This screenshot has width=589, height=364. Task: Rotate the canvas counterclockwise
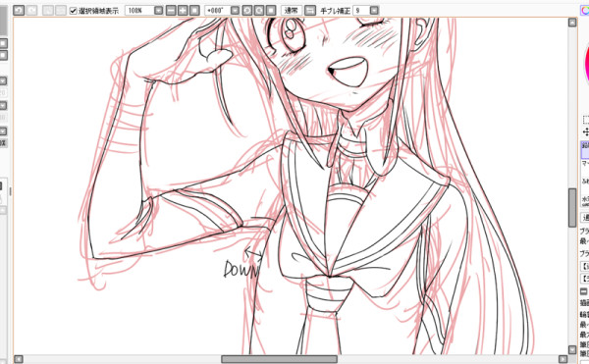[x=247, y=11]
